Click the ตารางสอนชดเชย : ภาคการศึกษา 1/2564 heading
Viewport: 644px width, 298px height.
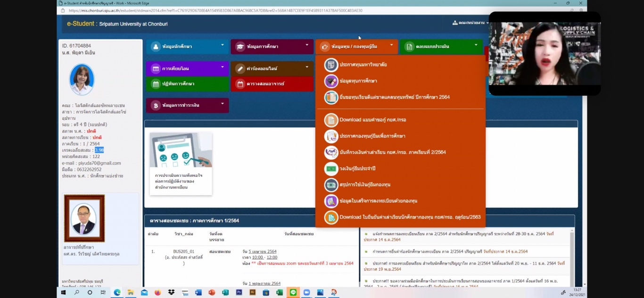click(x=194, y=221)
